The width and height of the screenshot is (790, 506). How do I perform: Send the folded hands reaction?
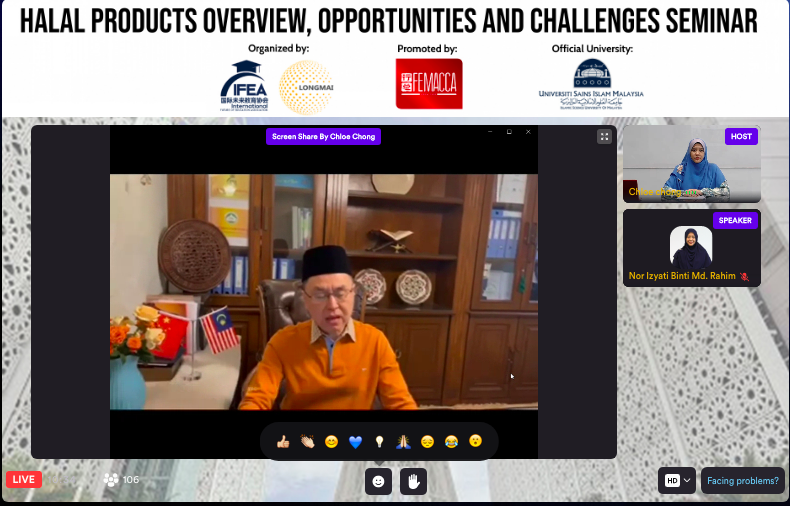coord(403,442)
